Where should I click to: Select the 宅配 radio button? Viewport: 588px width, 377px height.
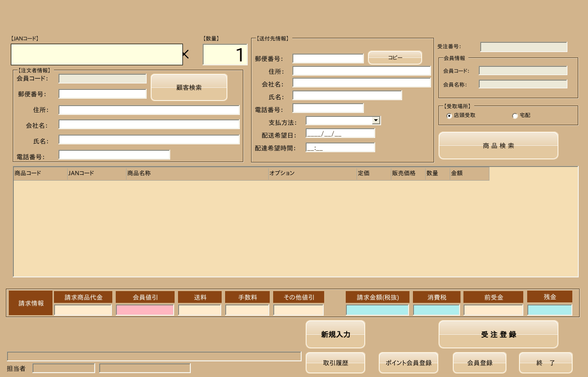[515, 116]
